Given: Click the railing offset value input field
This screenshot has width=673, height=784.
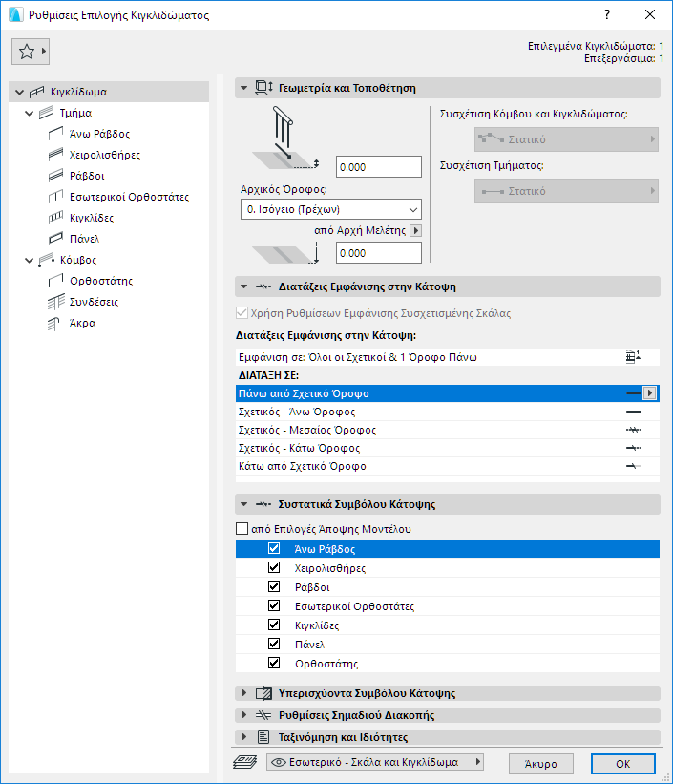Looking at the screenshot, I should (379, 167).
